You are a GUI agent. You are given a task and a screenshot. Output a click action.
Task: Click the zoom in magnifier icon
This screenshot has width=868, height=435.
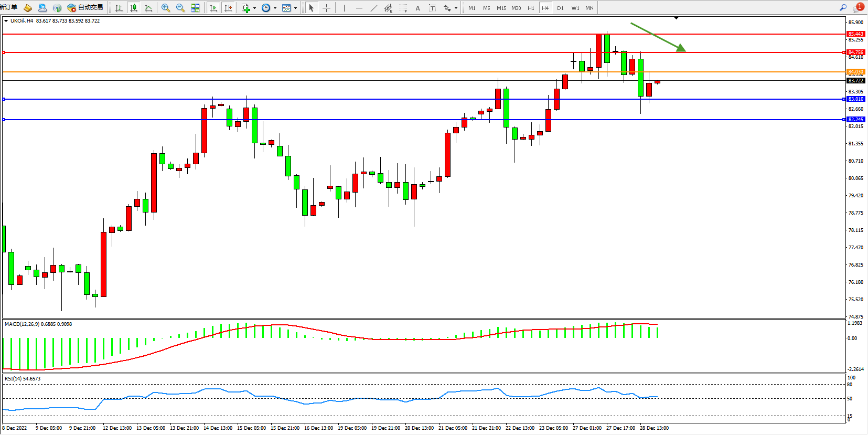[166, 8]
